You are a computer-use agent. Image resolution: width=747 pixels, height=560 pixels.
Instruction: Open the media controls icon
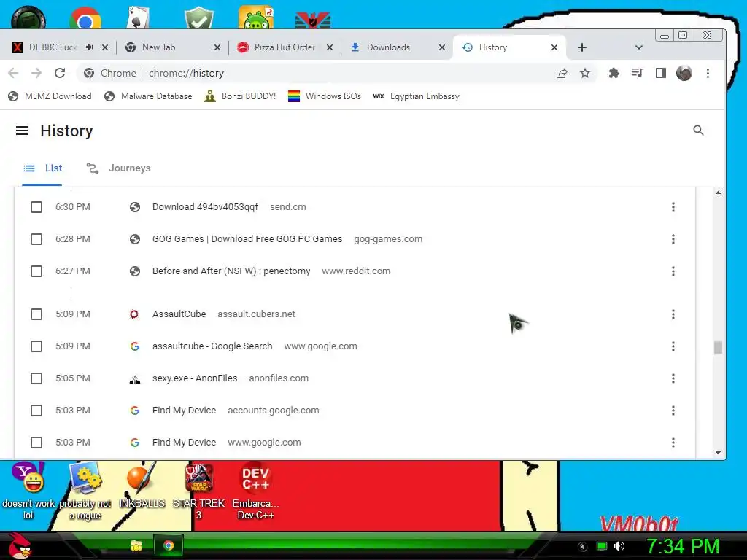[638, 73]
